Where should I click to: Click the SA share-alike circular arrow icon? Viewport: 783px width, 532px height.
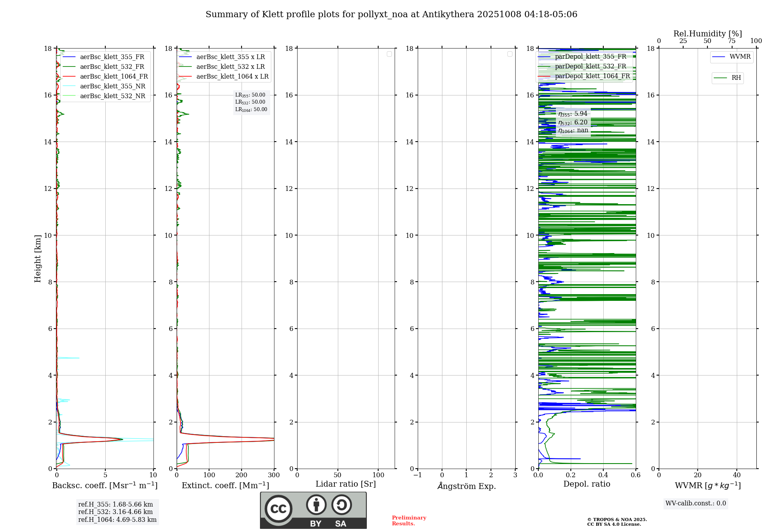tap(341, 505)
